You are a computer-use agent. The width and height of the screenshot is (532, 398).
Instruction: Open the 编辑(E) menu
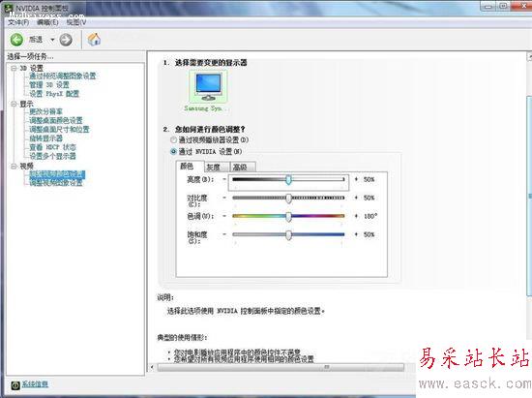point(47,22)
